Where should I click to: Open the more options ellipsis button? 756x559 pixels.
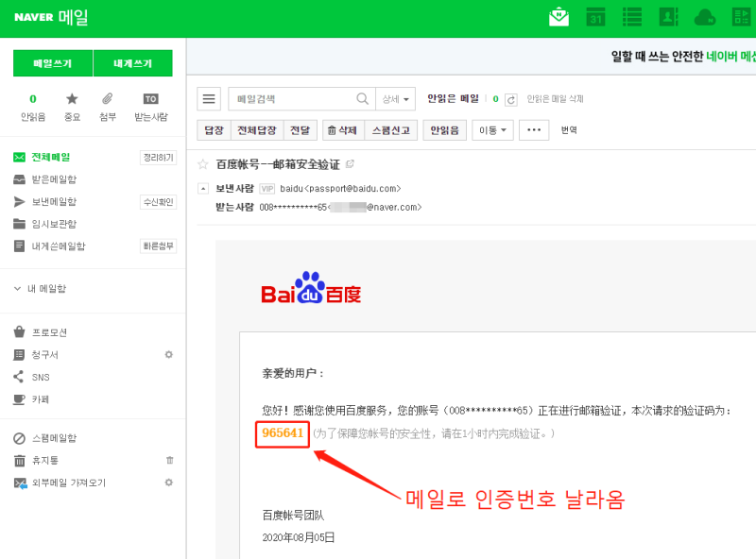pos(534,130)
